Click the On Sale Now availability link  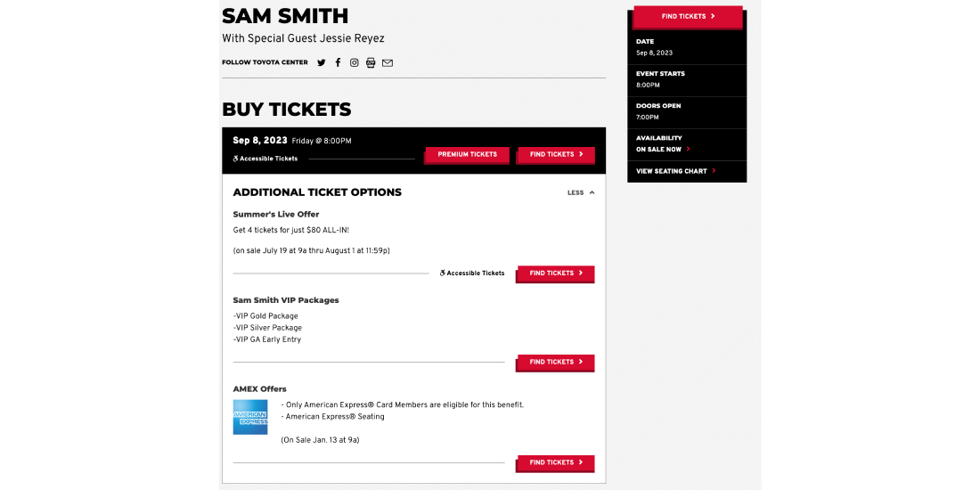[x=663, y=150]
